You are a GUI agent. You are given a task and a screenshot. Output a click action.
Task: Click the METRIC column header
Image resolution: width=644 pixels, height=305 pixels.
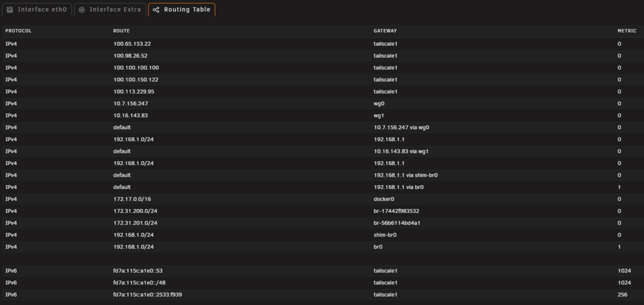pos(627,31)
